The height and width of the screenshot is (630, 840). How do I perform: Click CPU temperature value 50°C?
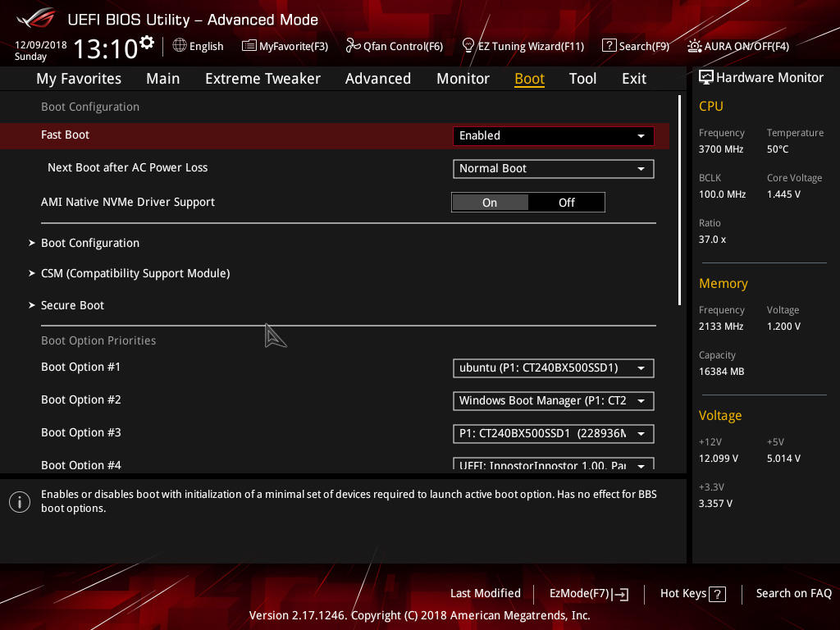click(x=778, y=149)
